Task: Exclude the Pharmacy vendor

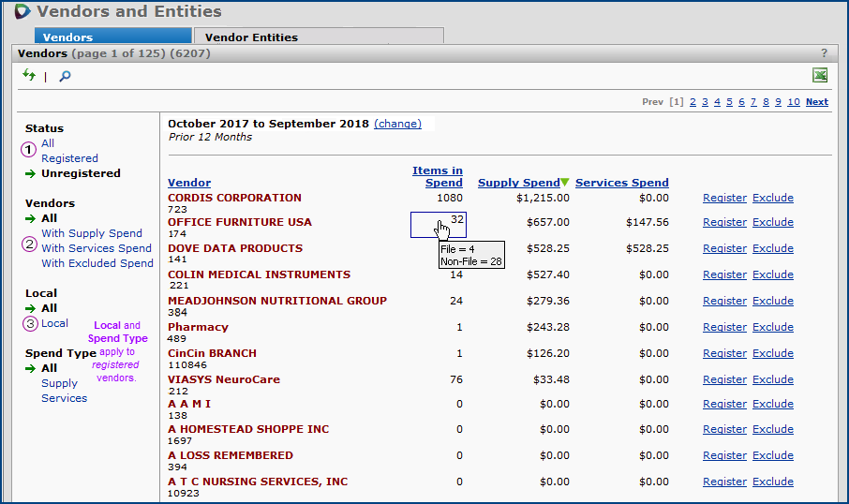Action: pos(772,327)
